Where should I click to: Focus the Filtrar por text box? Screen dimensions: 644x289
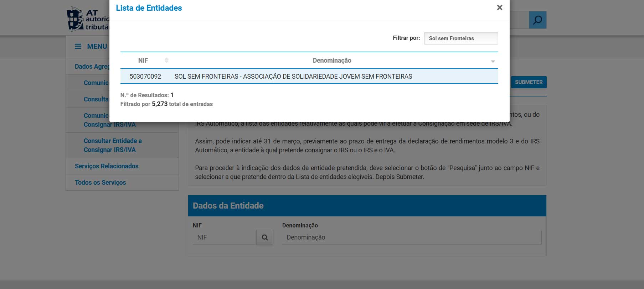point(460,38)
